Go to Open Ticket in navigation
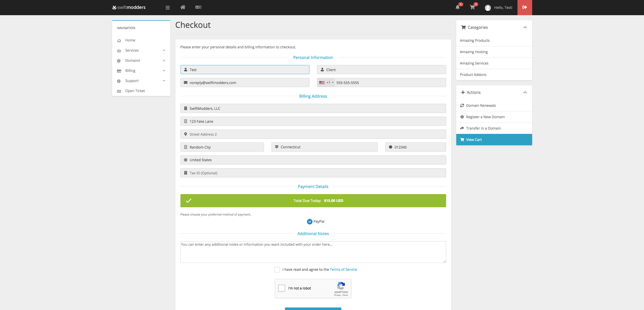Viewport: 644px width, 310px height. point(135,91)
